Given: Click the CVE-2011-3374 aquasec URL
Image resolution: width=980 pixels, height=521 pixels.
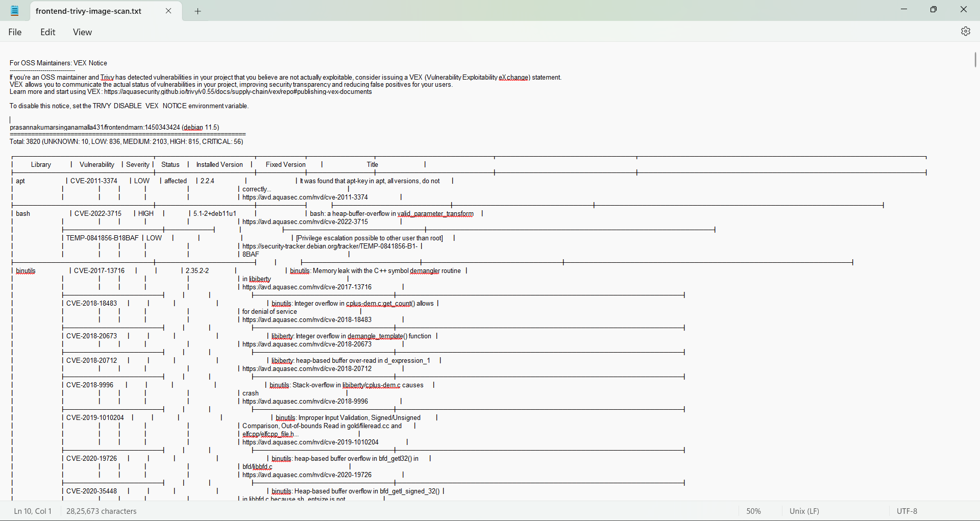Looking at the screenshot, I should pyautogui.click(x=305, y=197).
